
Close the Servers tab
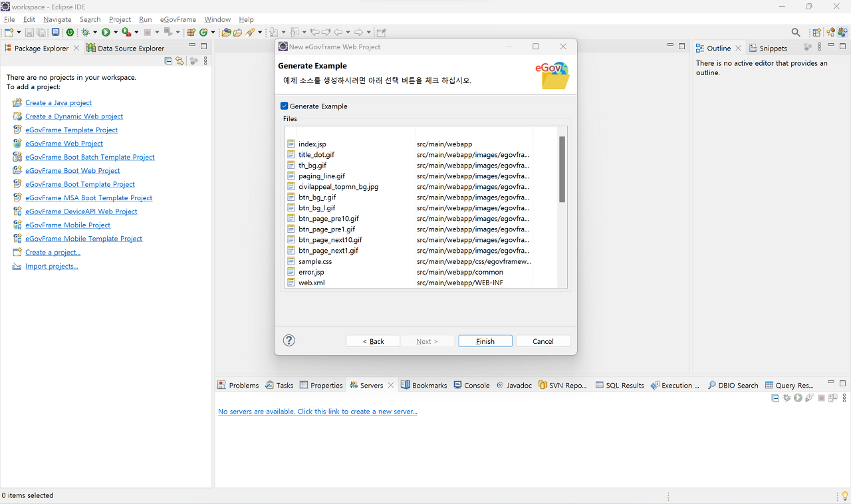391,385
